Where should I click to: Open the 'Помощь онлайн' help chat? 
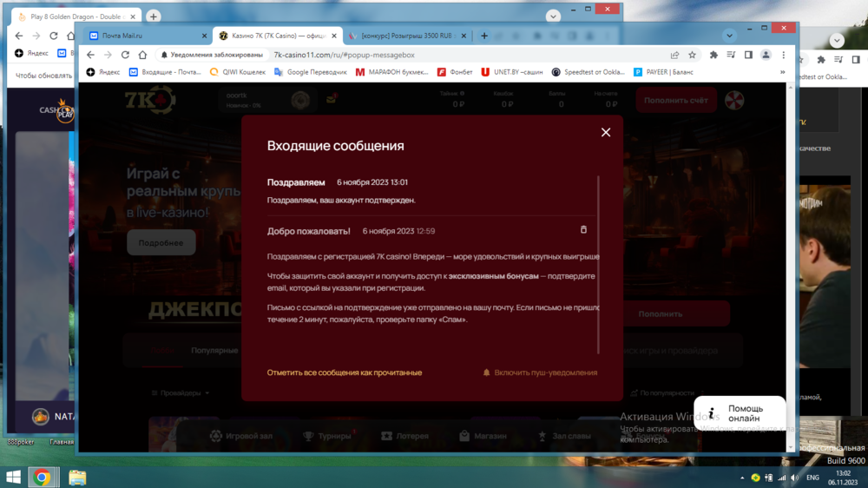pos(740,413)
